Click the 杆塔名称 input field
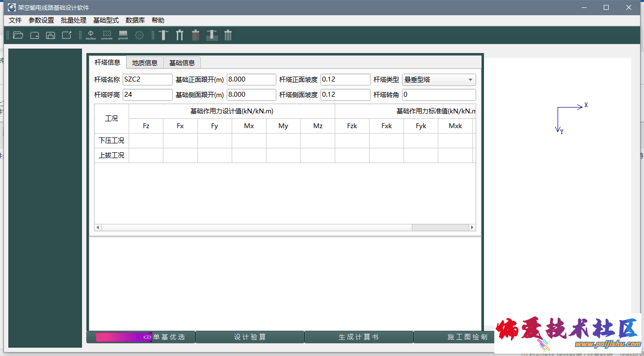644x356 pixels. [147, 80]
